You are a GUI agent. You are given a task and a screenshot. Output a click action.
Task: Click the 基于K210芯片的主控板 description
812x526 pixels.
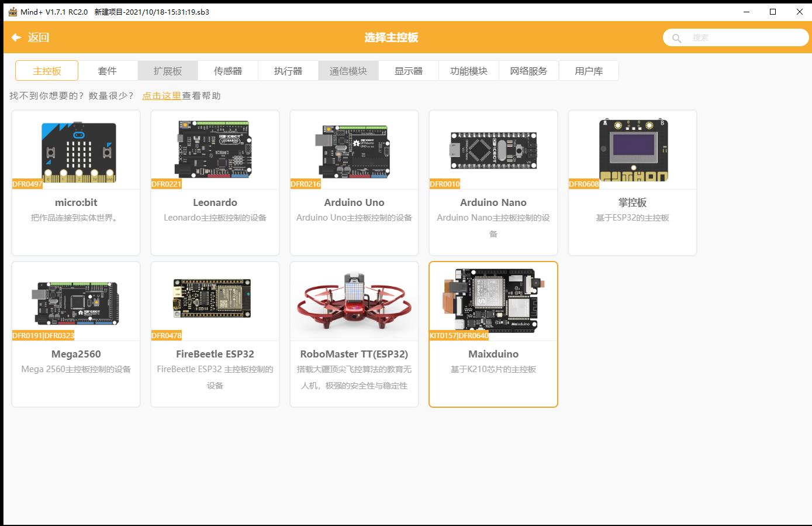pyautogui.click(x=493, y=369)
